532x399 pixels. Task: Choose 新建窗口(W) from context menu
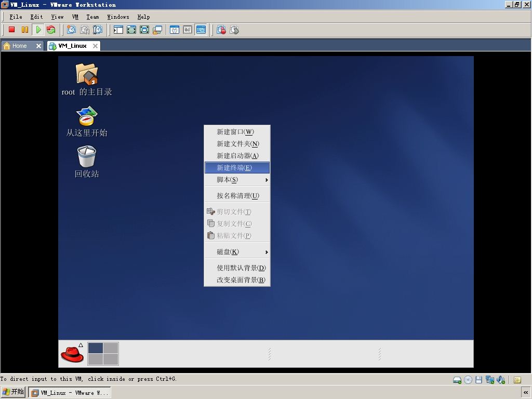click(237, 131)
